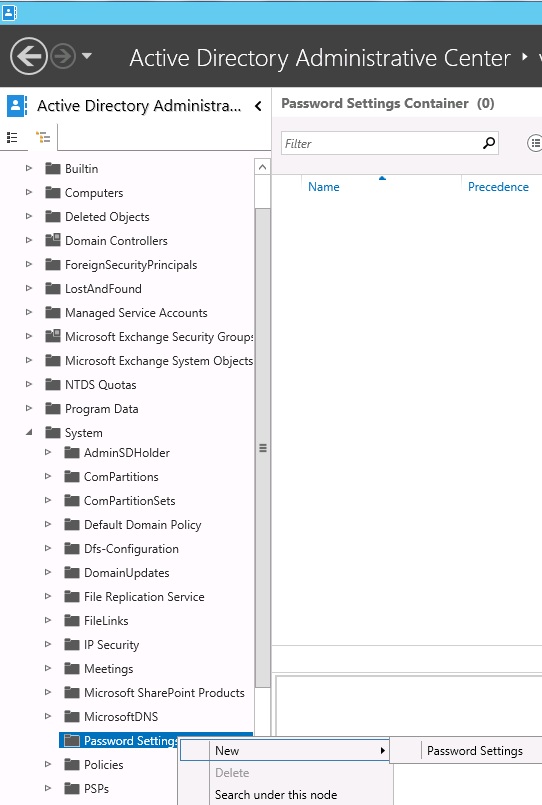Select the LostAndFound folder icon
Viewport: 542px width, 805px height.
(52, 289)
